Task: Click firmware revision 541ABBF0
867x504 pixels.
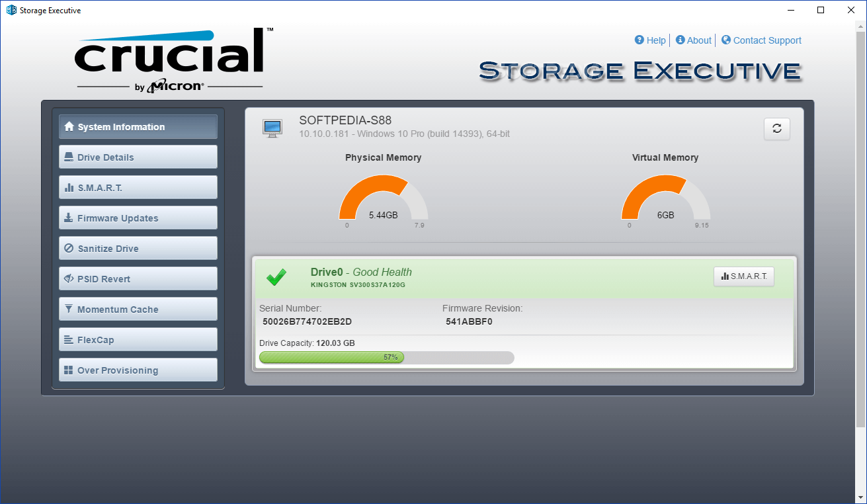Action: pos(469,322)
